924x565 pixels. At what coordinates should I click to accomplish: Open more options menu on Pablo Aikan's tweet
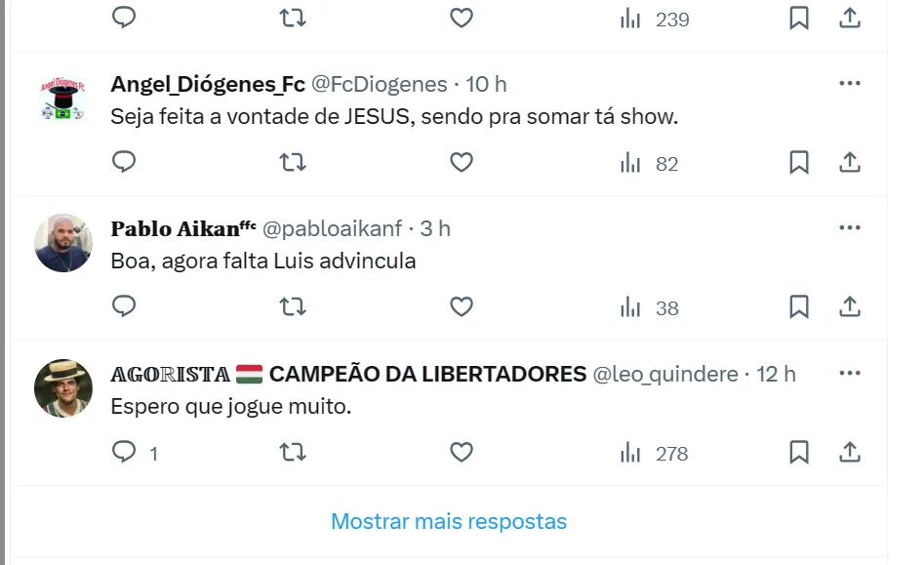point(850,228)
